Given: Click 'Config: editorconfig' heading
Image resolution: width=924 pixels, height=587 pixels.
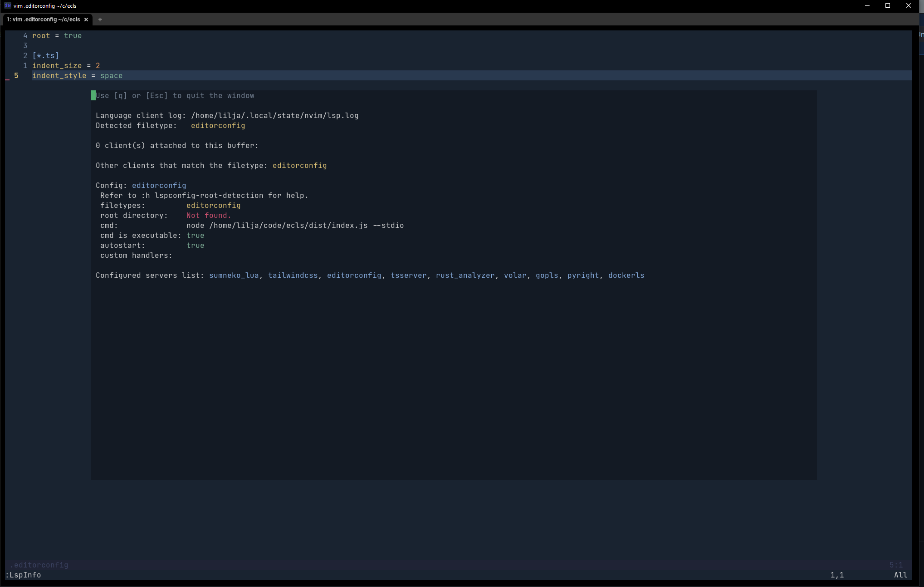Looking at the screenshot, I should click(x=141, y=186).
